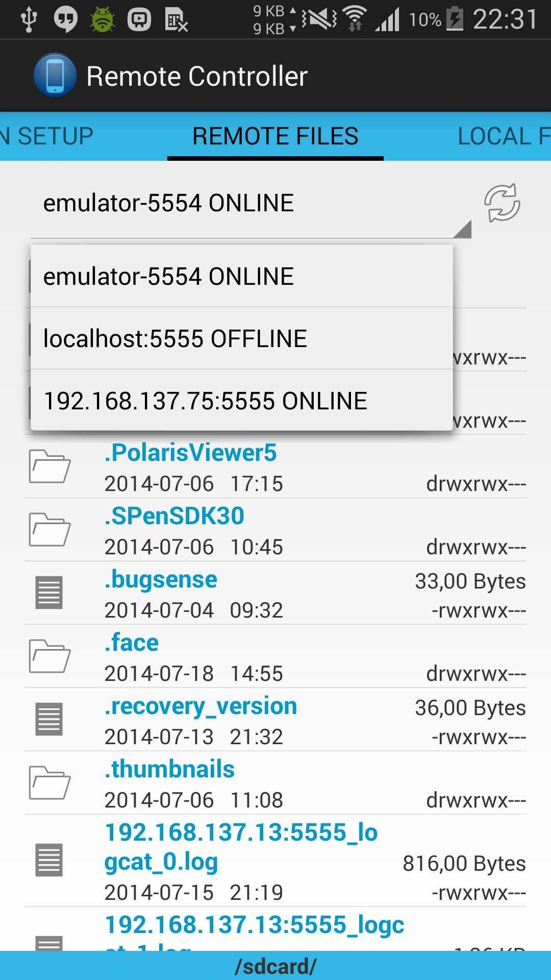Viewport: 551px width, 980px height.
Task: Tap the Hangouts quote notification icon
Action: coord(66,19)
